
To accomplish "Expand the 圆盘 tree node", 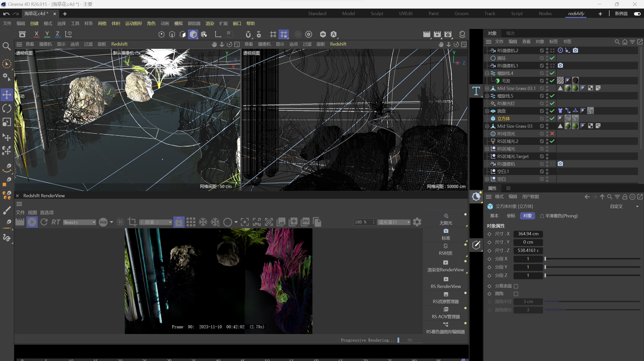I will 487,111.
